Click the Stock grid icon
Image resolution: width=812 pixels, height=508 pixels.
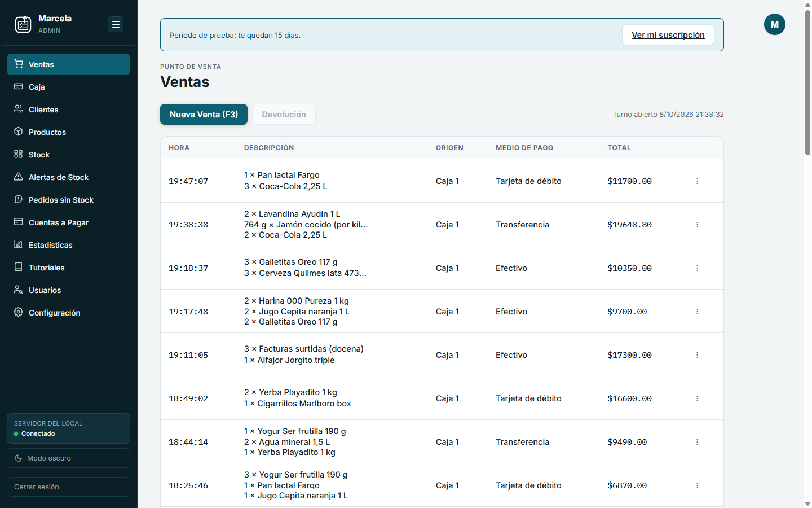point(19,154)
